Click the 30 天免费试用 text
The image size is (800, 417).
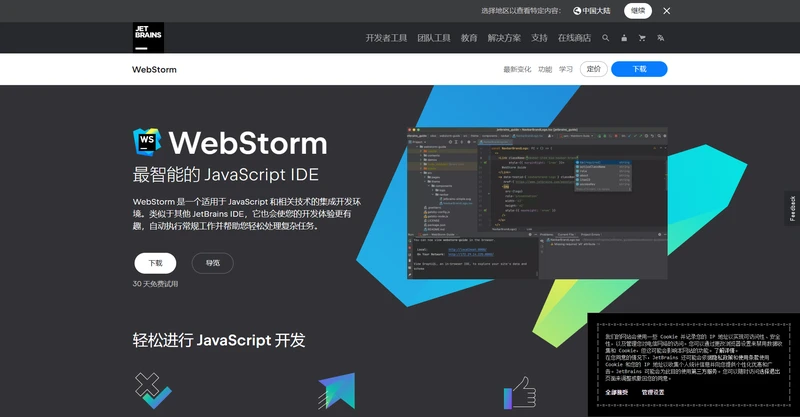[156, 284]
